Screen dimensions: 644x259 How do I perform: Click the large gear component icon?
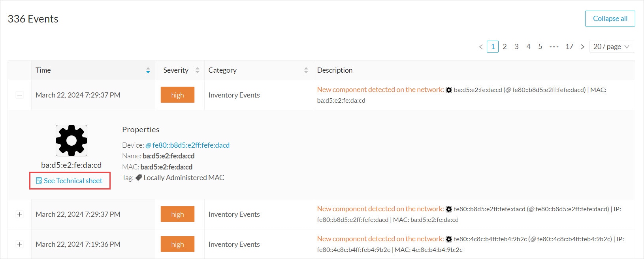click(72, 141)
